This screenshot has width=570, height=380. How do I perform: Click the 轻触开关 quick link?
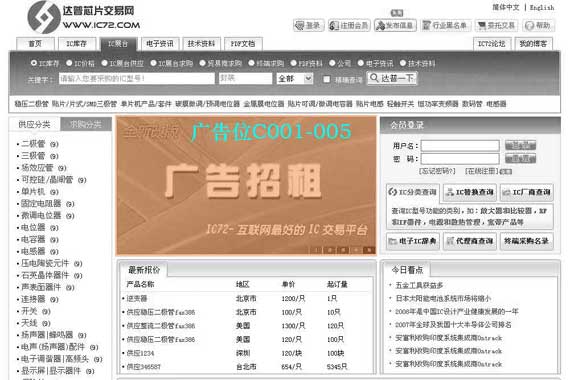(400, 104)
